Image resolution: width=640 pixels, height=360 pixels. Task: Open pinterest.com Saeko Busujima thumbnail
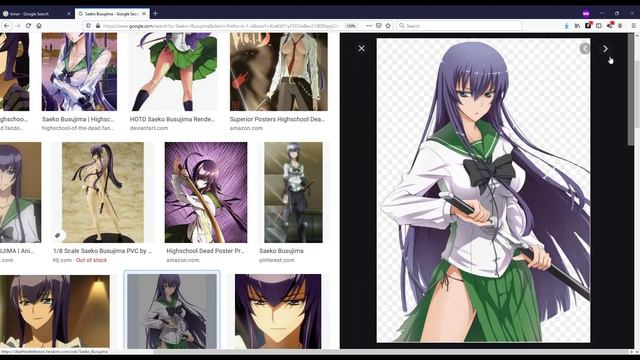[293, 192]
